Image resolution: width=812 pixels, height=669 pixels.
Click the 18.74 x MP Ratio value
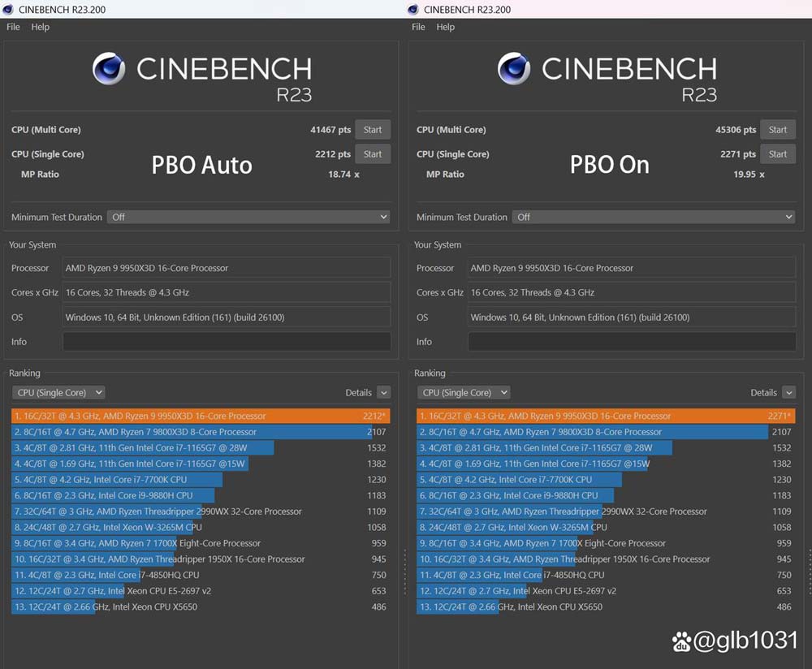click(x=343, y=175)
